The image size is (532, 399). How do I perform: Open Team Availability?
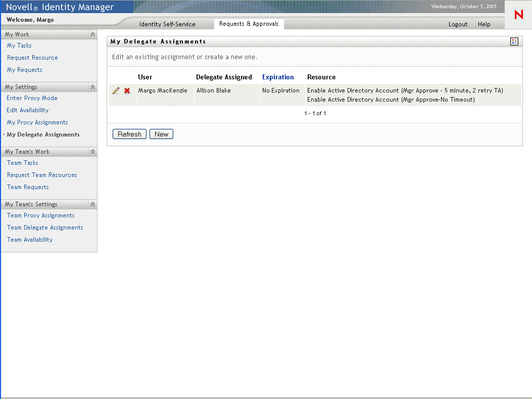click(x=29, y=240)
